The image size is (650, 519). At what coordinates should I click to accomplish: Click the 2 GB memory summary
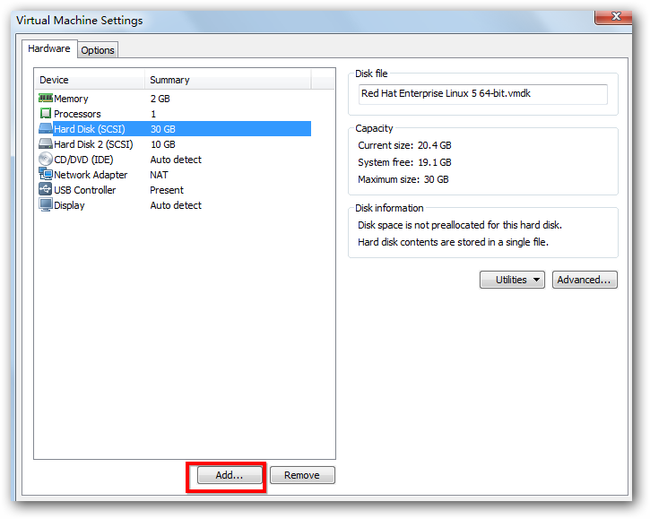tap(160, 99)
